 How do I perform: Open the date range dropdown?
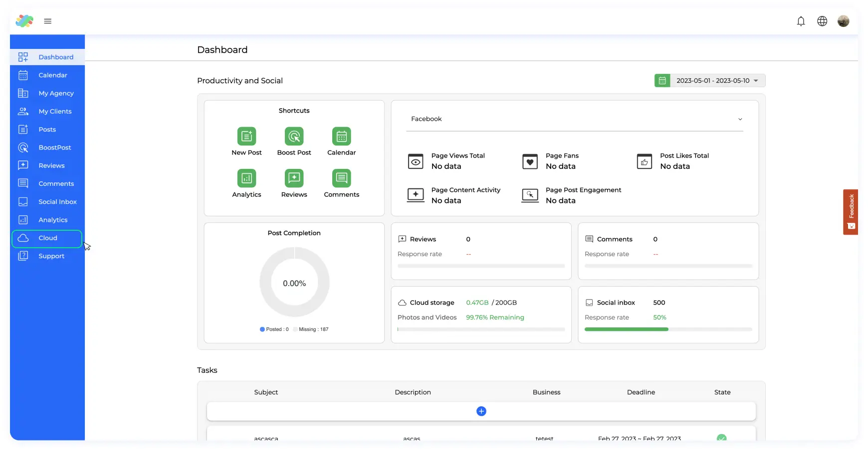(717, 81)
